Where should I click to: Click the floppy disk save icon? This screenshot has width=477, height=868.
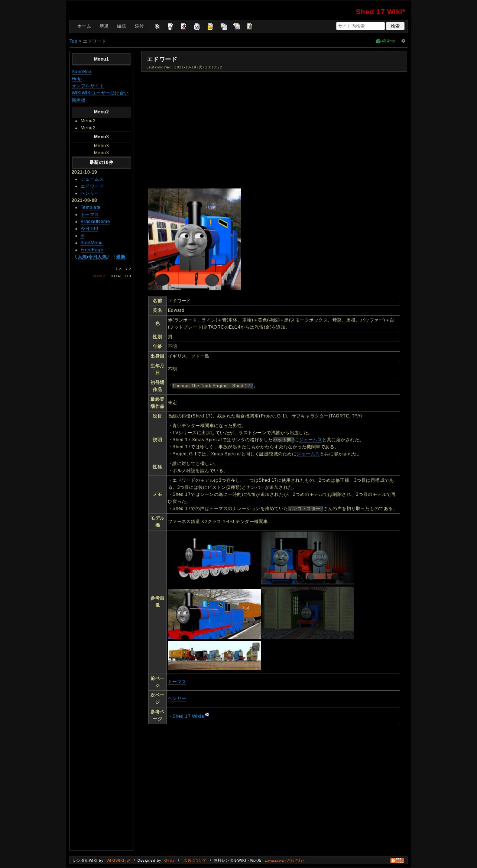point(197,26)
